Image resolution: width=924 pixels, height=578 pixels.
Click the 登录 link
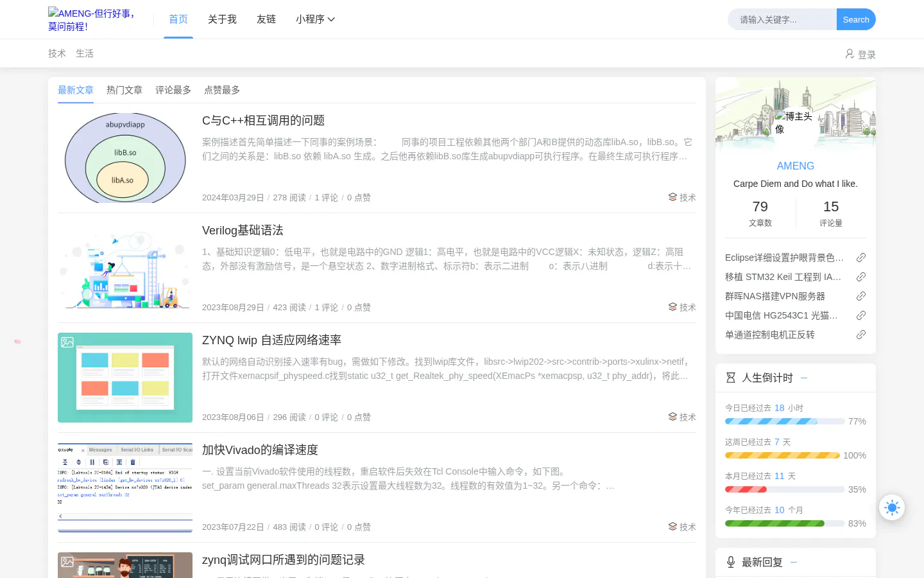click(x=867, y=55)
